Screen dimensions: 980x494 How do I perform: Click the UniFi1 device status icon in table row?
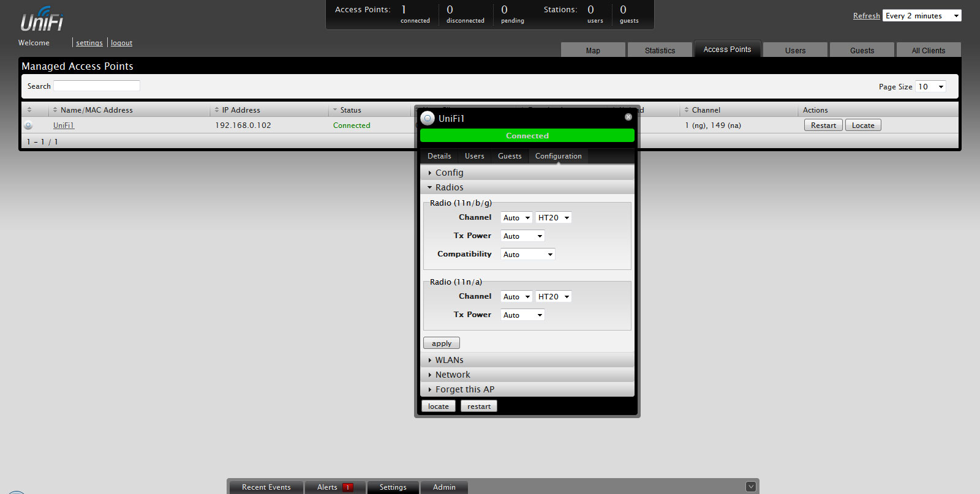pos(28,125)
